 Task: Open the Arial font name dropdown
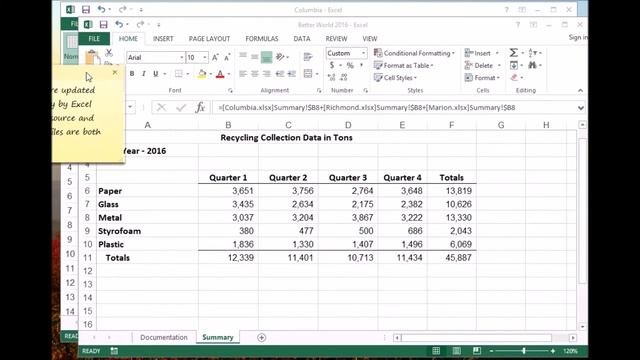[x=182, y=58]
